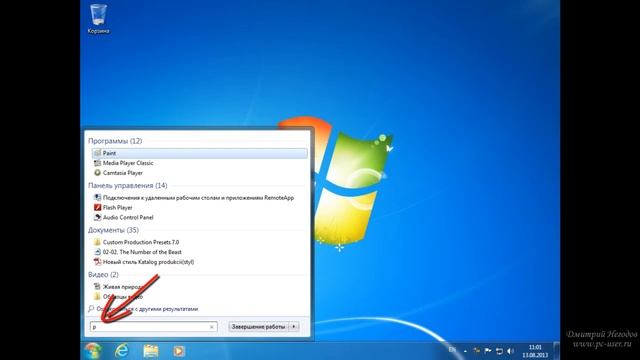
Task: Expand the shutdown options arrow
Action: click(294, 327)
